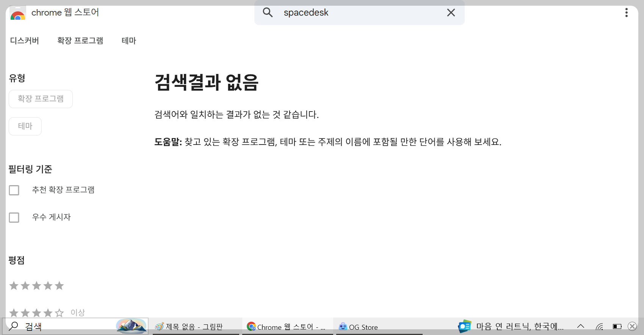Viewport: 644px width, 335px height.
Task: Click the 평점 section label
Action: [x=17, y=260]
